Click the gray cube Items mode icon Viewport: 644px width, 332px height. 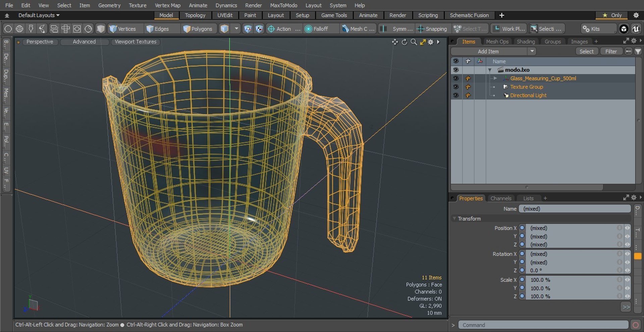click(x=100, y=29)
